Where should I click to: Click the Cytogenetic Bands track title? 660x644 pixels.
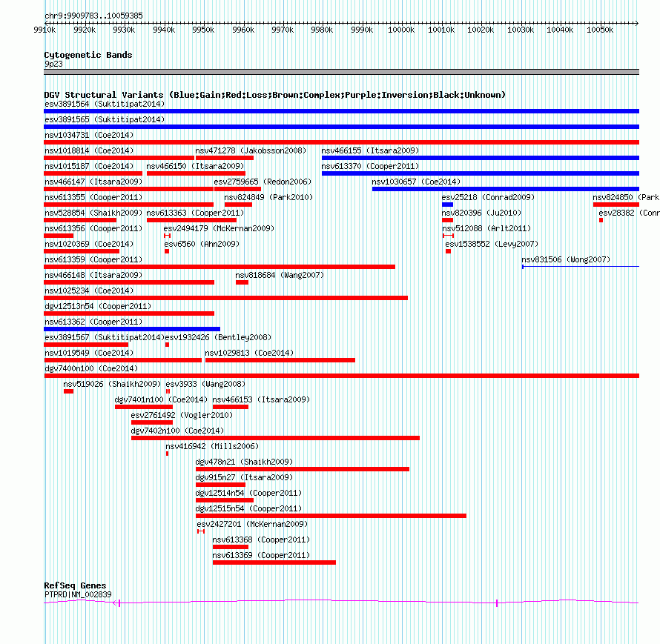[88, 55]
